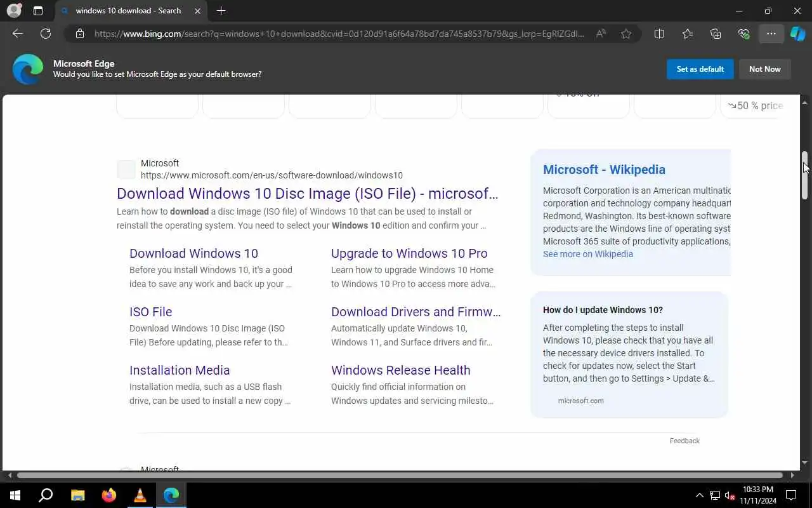Open Browser essentials heart icon
Viewport: 812px width, 508px height.
[x=743, y=34]
